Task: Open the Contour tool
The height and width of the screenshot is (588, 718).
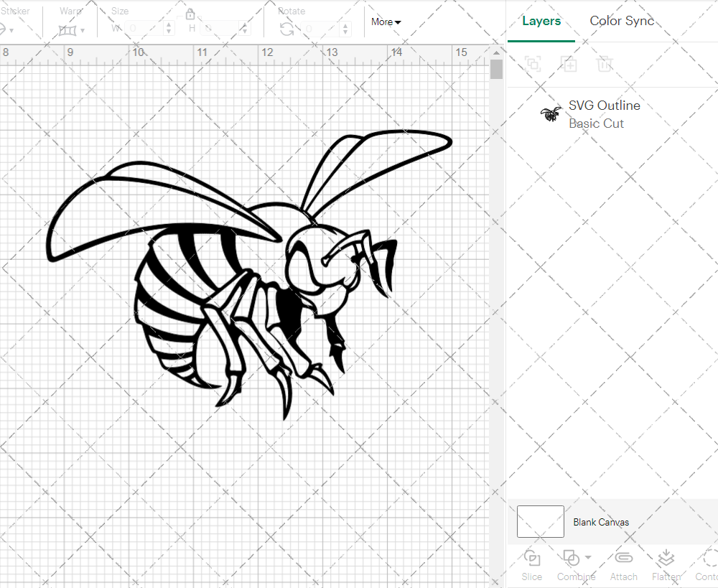Action: pos(707,565)
